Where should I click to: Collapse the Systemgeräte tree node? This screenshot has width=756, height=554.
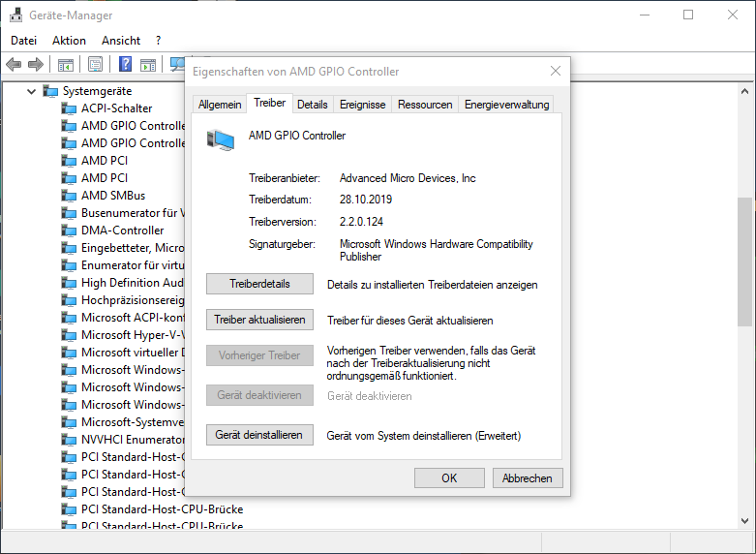click(x=31, y=91)
